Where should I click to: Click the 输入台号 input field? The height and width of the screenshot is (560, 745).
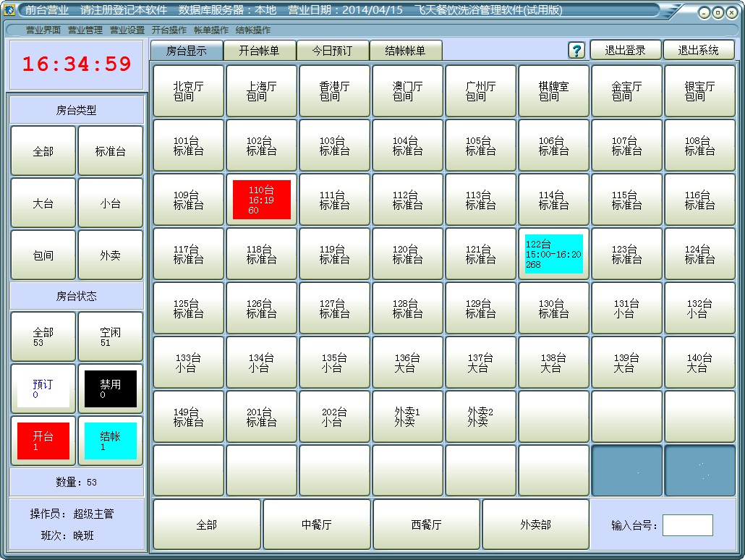pyautogui.click(x=687, y=525)
